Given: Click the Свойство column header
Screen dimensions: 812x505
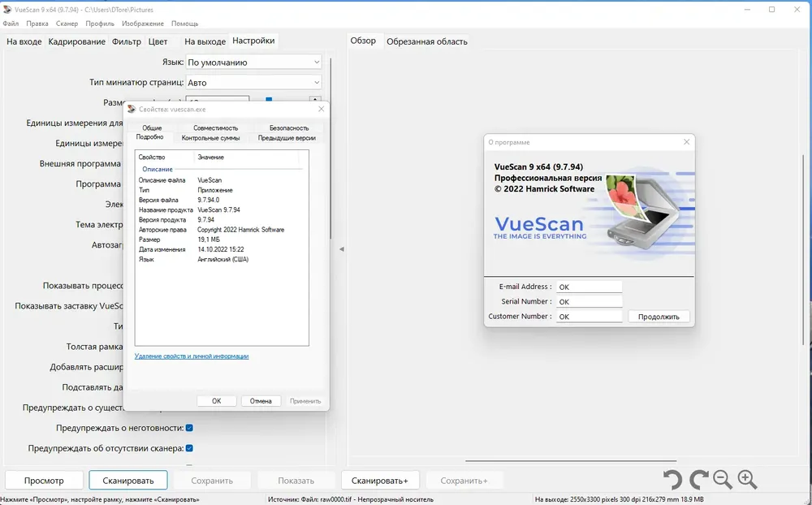Looking at the screenshot, I should click(x=164, y=157).
